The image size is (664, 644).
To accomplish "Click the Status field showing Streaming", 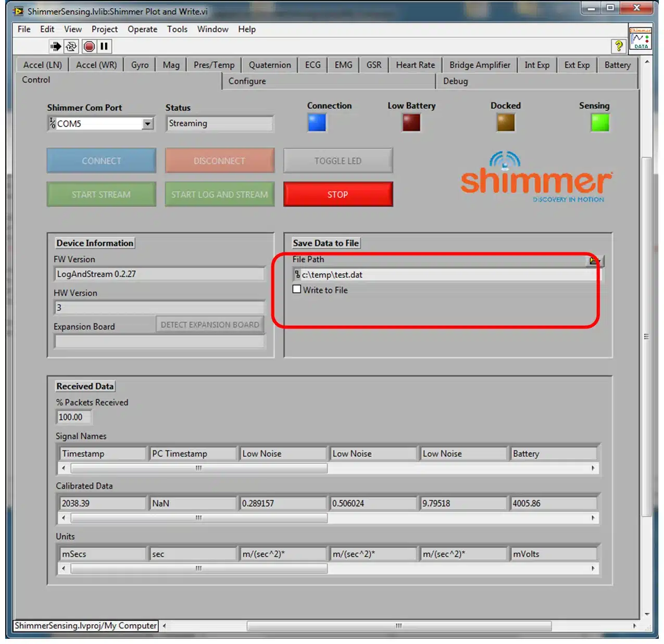I will [219, 123].
